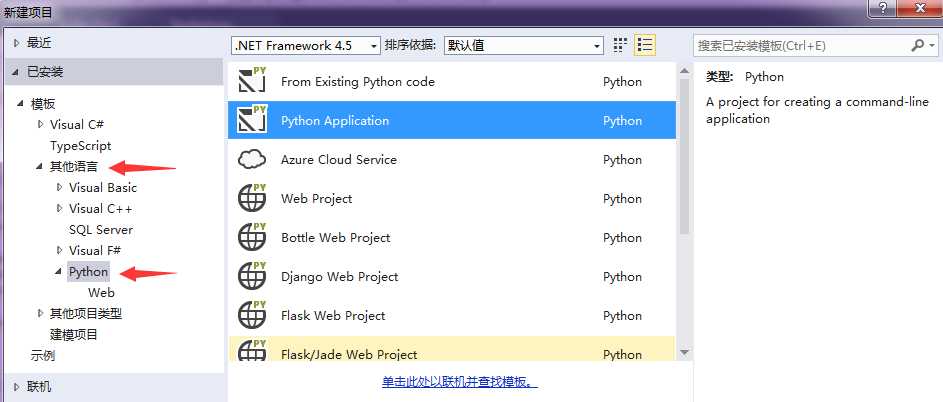Select Visual C++ label in tree
The image size is (943, 402).
pos(100,208)
